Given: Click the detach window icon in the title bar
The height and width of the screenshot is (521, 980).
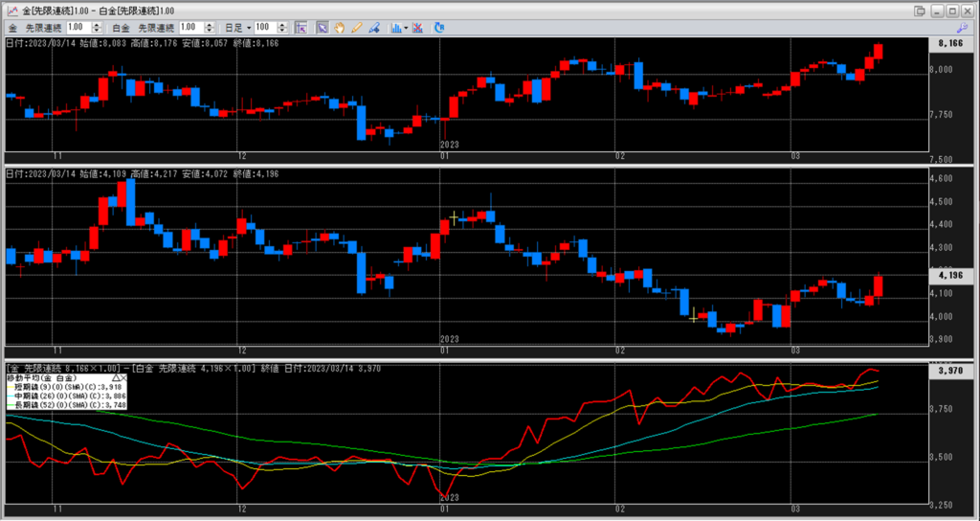Looking at the screenshot, I should [920, 10].
